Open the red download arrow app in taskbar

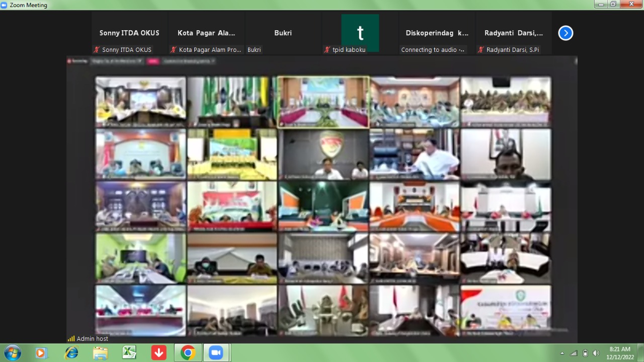pyautogui.click(x=158, y=353)
